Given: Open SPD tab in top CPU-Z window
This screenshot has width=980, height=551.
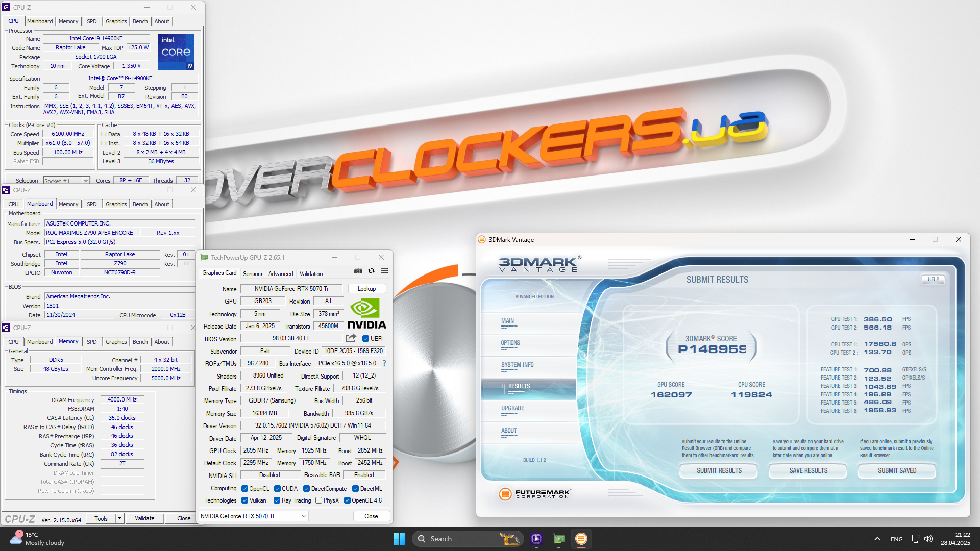Looking at the screenshot, I should (92, 21).
